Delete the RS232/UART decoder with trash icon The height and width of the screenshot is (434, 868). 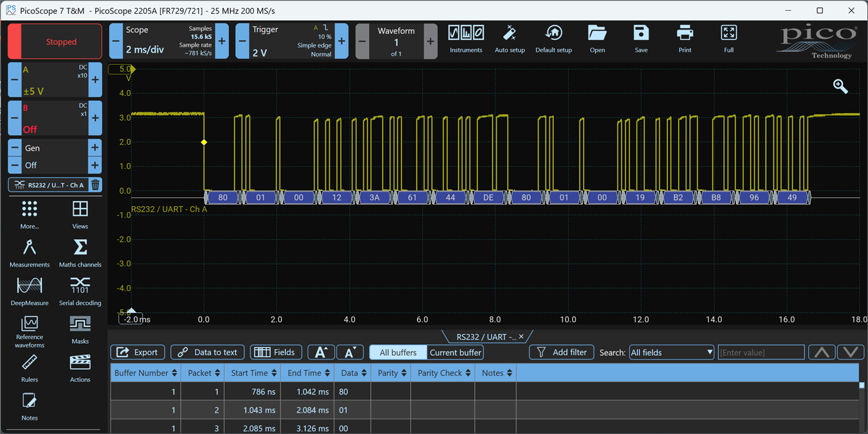pos(95,185)
